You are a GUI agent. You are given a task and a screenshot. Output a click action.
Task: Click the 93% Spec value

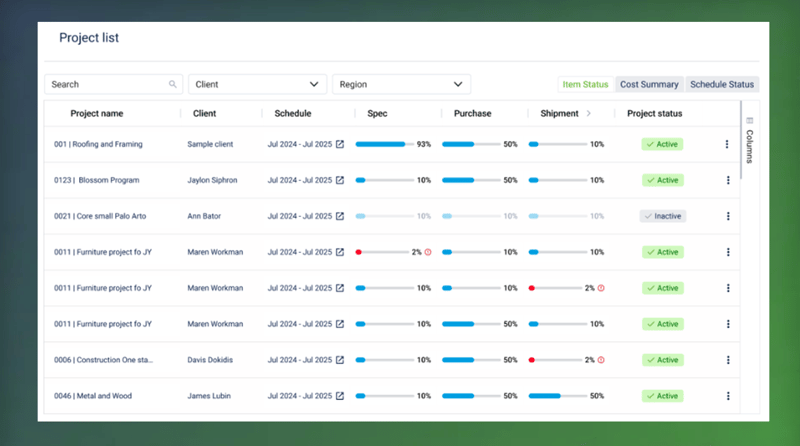pyautogui.click(x=423, y=144)
